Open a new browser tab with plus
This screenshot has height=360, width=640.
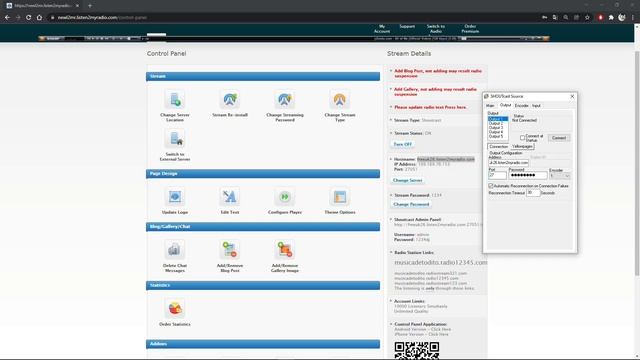pyautogui.click(x=90, y=6)
